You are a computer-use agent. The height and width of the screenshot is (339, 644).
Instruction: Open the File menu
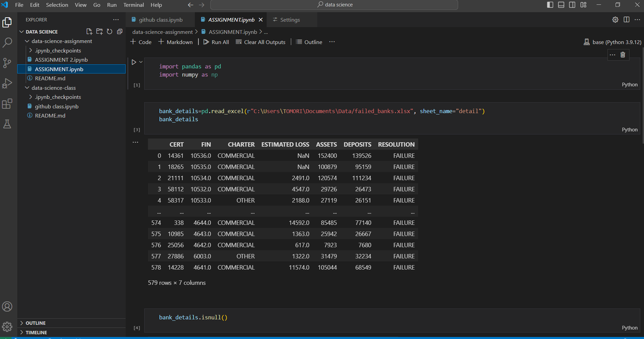click(x=19, y=5)
